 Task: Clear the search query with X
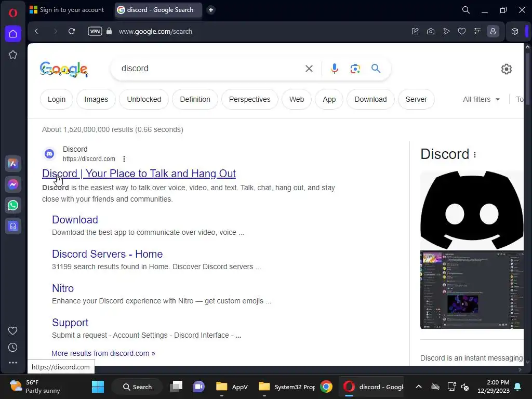(309, 69)
